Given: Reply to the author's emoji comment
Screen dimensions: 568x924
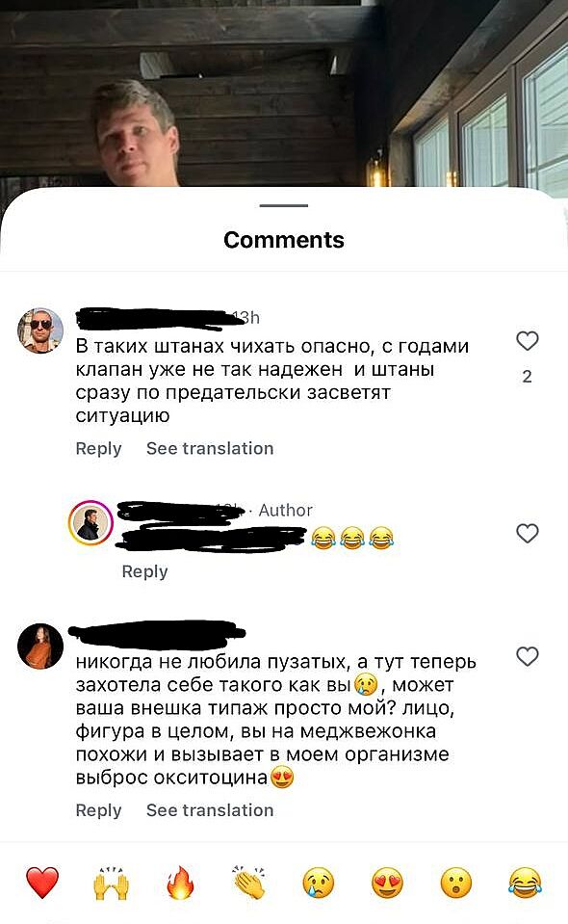Looking at the screenshot, I should (x=144, y=571).
